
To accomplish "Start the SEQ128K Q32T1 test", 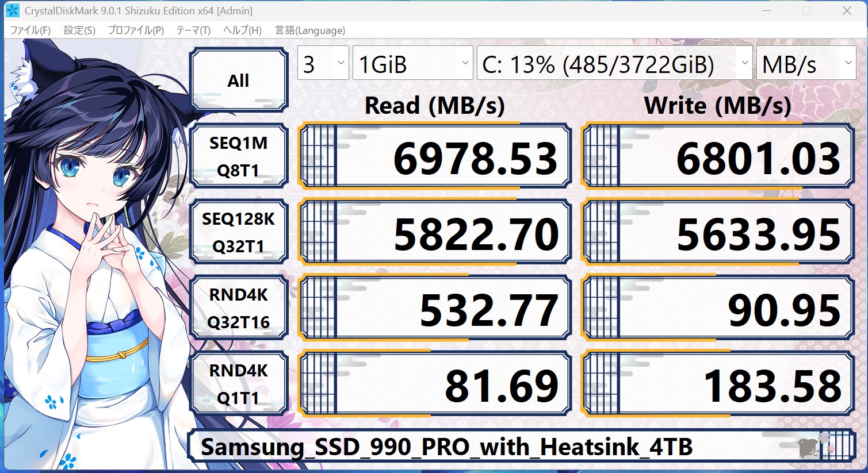I will (x=239, y=232).
